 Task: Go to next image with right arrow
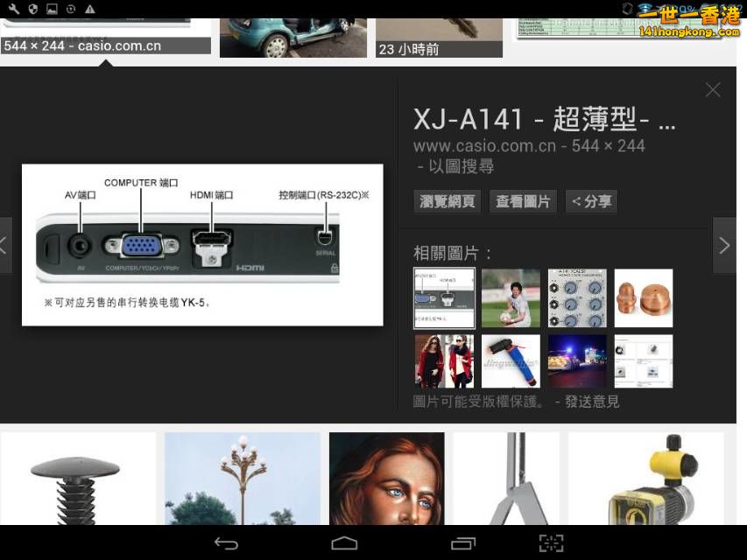(724, 246)
